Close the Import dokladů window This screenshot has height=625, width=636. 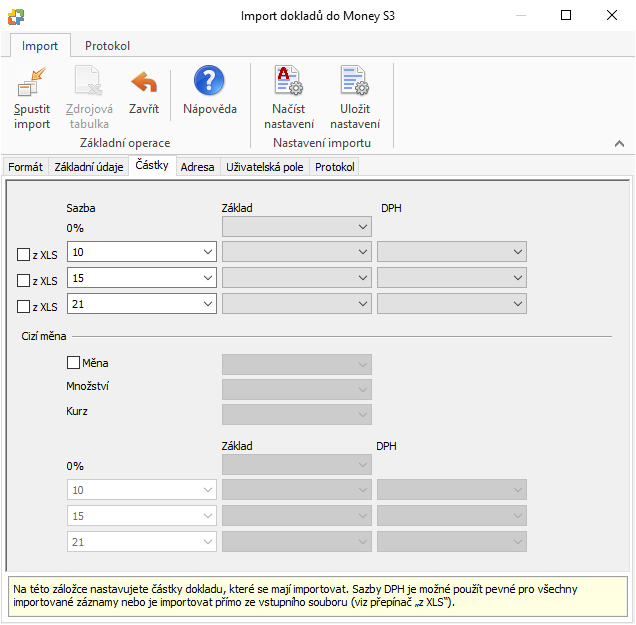click(612, 15)
